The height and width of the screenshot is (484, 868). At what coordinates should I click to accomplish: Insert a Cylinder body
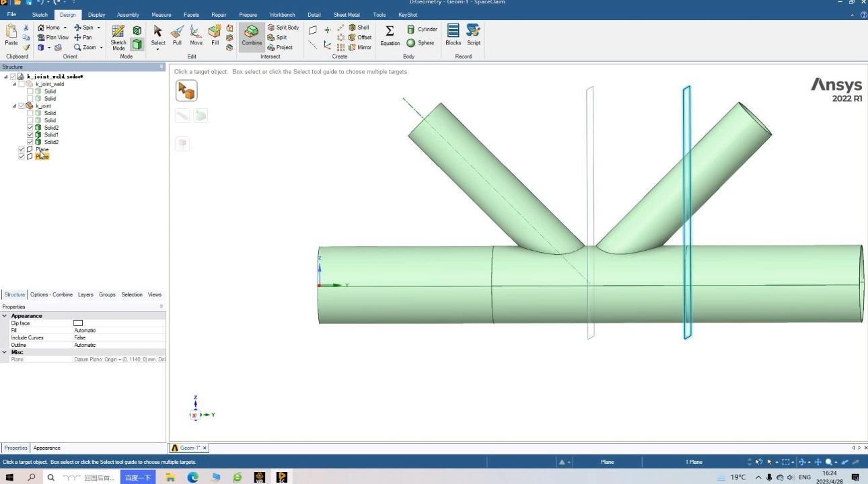click(422, 30)
